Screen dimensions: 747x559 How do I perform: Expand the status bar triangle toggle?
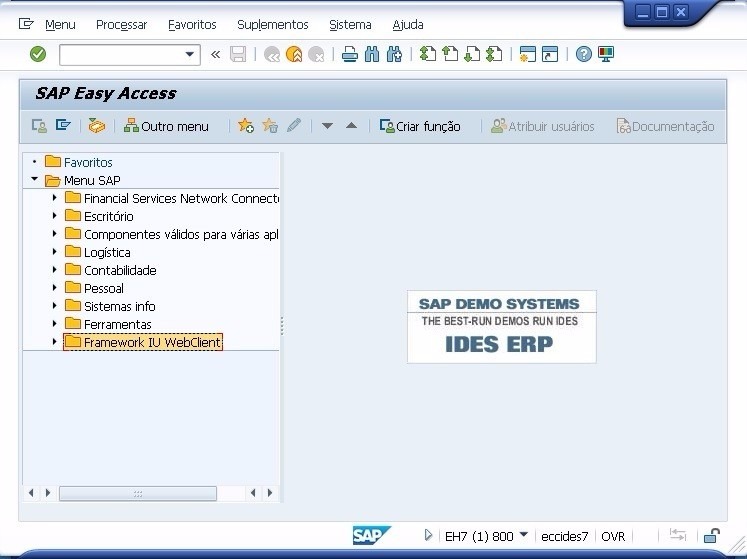point(428,535)
